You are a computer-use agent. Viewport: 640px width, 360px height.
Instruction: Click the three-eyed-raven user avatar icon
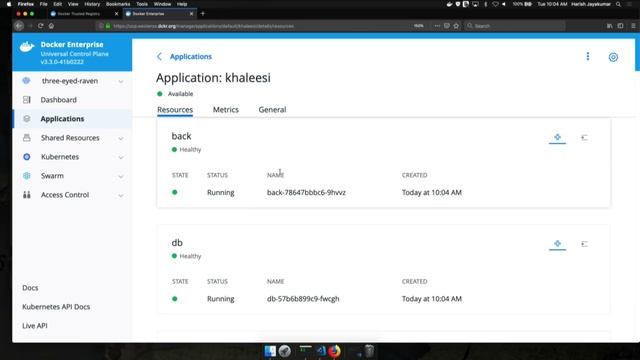(x=27, y=80)
